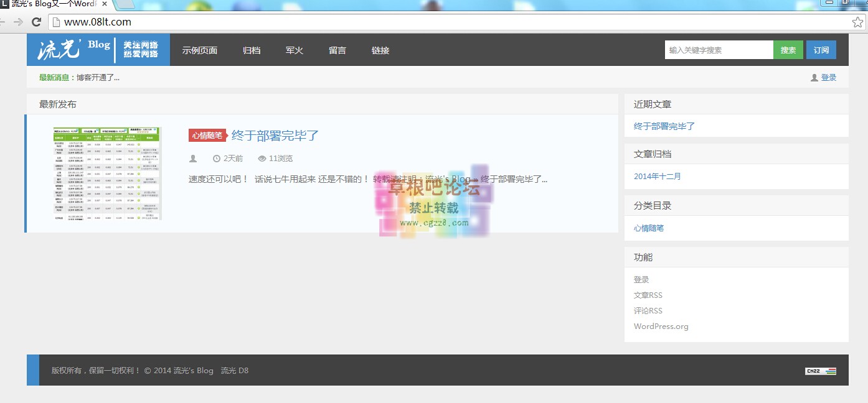Click the browser reload button

36,22
